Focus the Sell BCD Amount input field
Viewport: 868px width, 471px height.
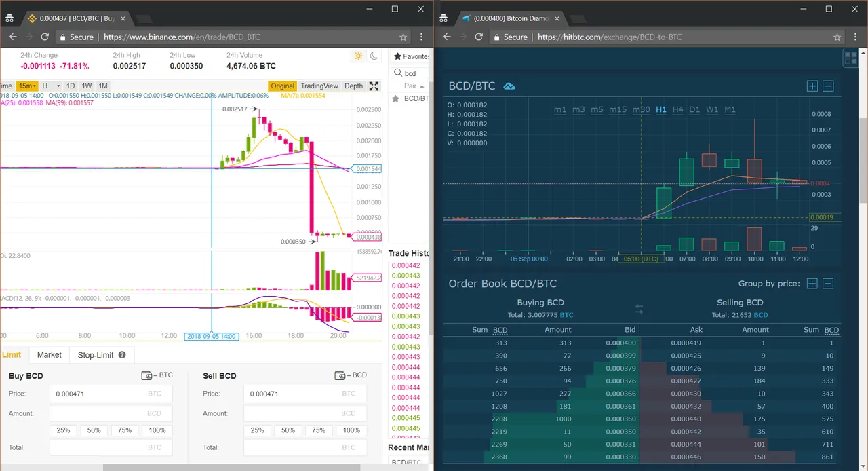(x=304, y=413)
